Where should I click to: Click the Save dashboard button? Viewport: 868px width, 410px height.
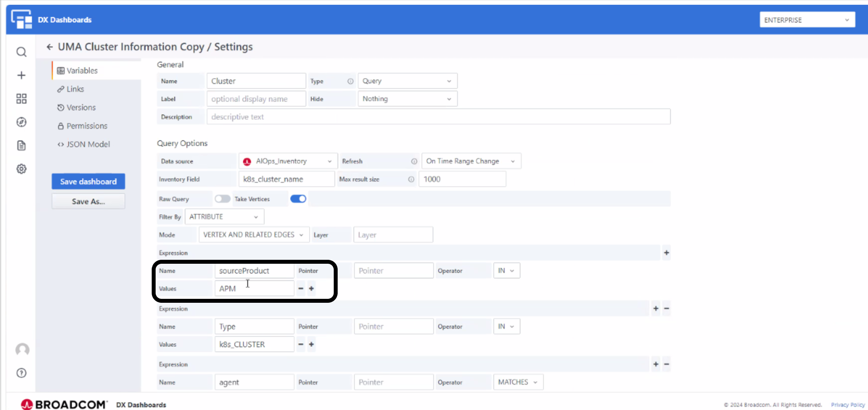(x=88, y=181)
